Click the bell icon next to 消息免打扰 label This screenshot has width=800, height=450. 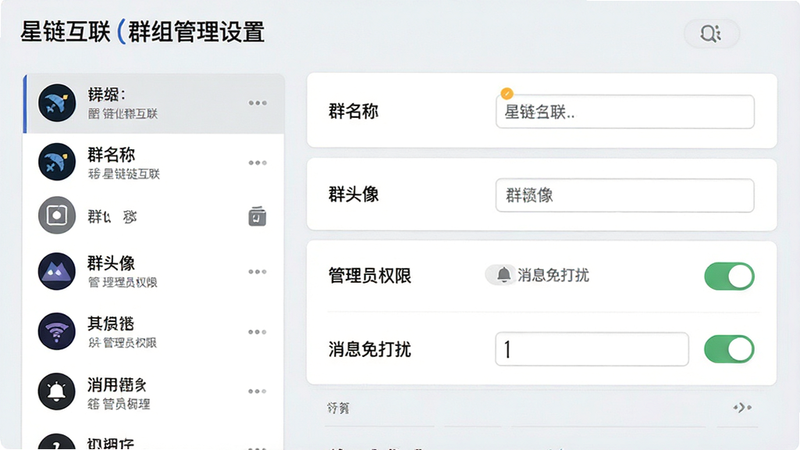(x=504, y=275)
